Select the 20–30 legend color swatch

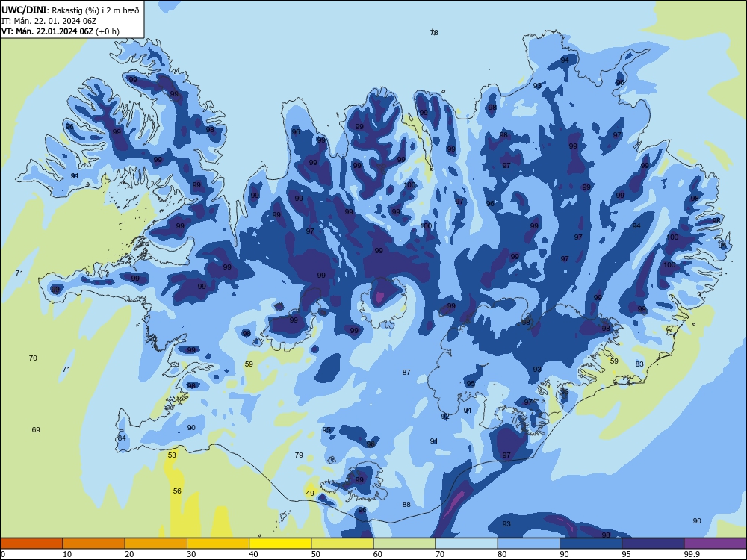click(156, 544)
